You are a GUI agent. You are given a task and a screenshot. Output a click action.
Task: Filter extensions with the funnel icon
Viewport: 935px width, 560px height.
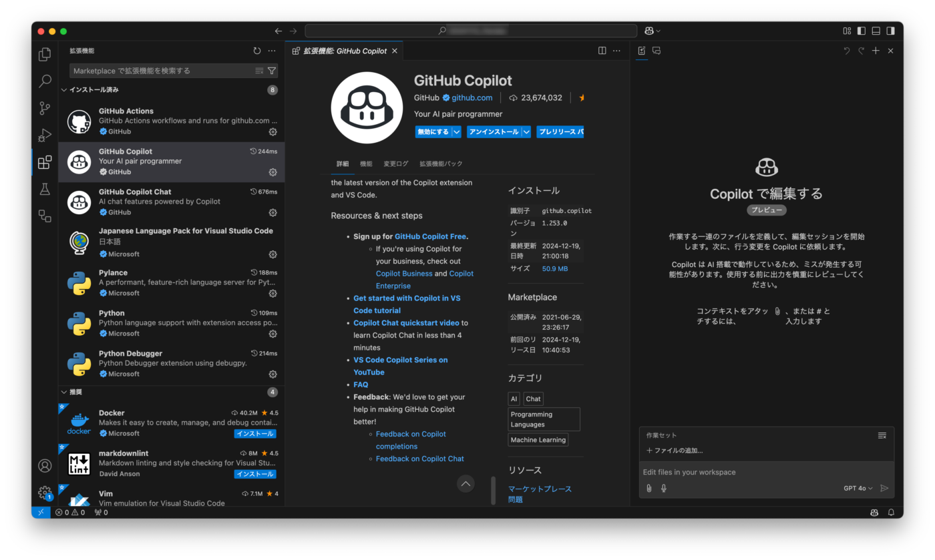[272, 71]
